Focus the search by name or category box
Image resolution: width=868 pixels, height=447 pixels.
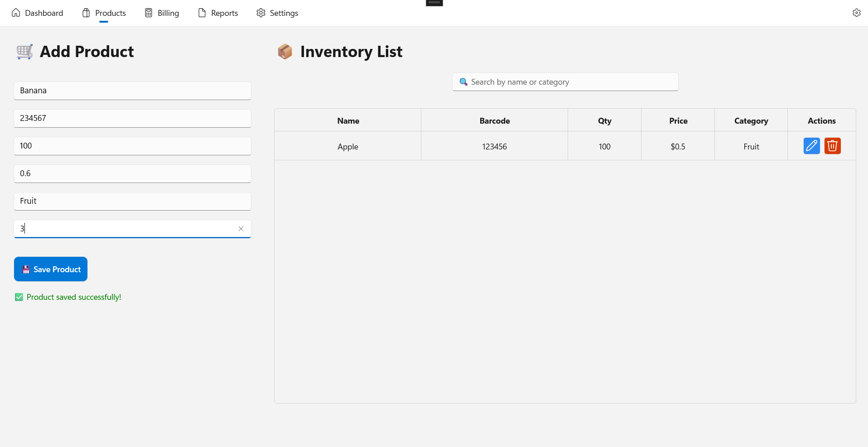[x=565, y=82]
